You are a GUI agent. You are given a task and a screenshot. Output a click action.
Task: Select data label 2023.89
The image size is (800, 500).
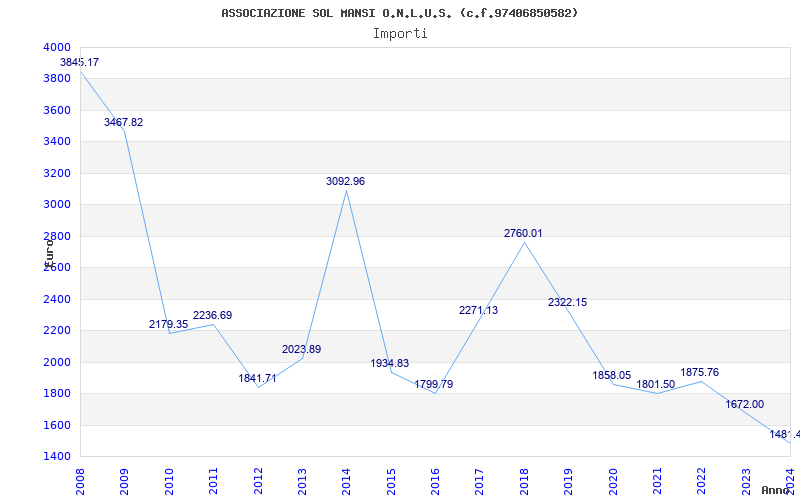(x=302, y=349)
